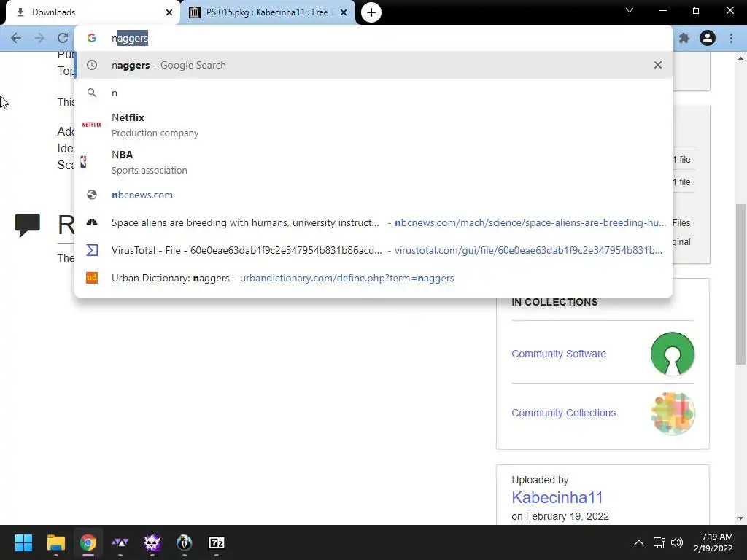Close the PS 015.pkg tab
Viewport: 747px width, 560px height.
(344, 12)
